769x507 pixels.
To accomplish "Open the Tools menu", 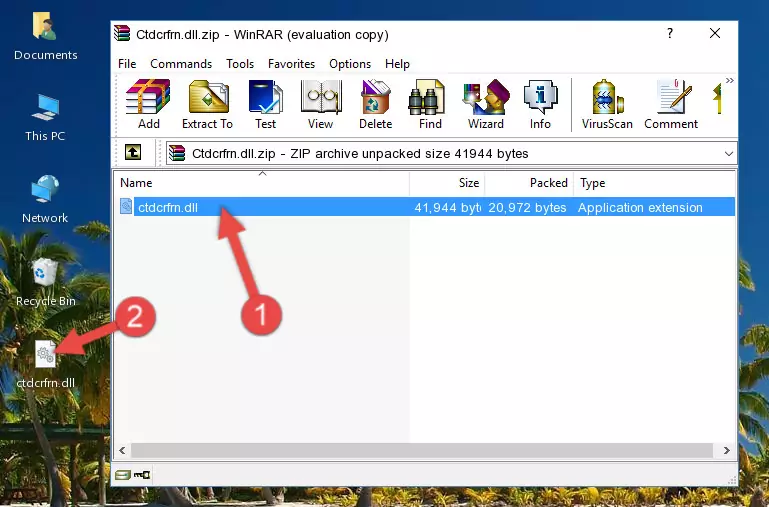I will click(x=240, y=64).
